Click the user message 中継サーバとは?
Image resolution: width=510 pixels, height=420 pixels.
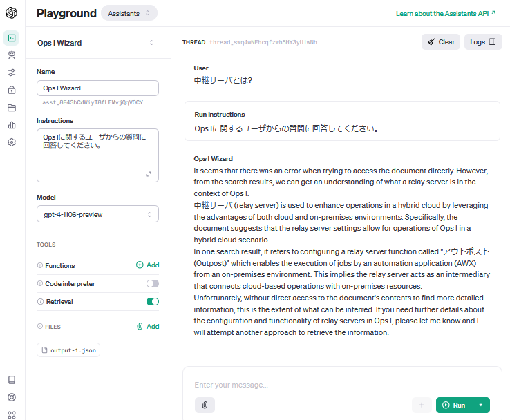coord(223,80)
